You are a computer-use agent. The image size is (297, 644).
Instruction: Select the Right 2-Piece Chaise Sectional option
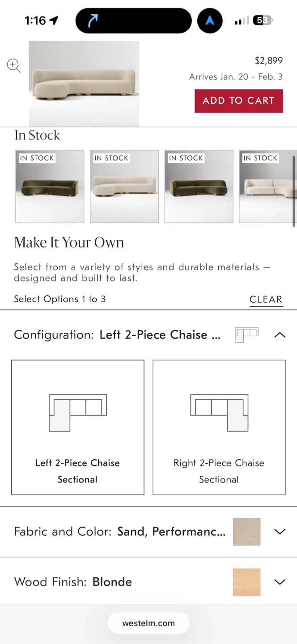tap(219, 426)
